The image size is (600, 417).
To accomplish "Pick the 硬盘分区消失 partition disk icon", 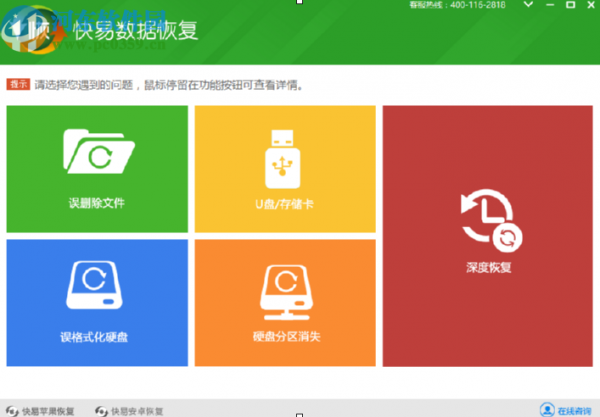I will [286, 292].
